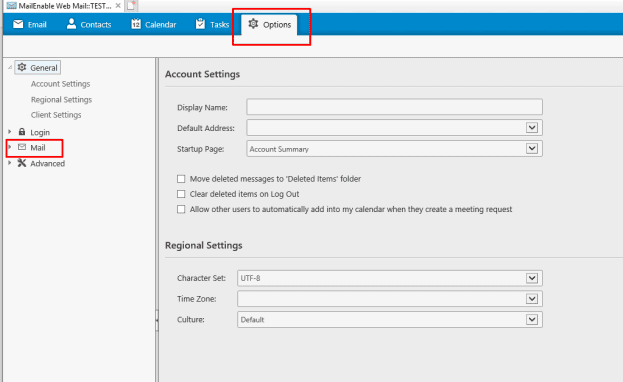Image resolution: width=623 pixels, height=382 pixels.
Task: Click the Contacts person icon
Action: 71,24
